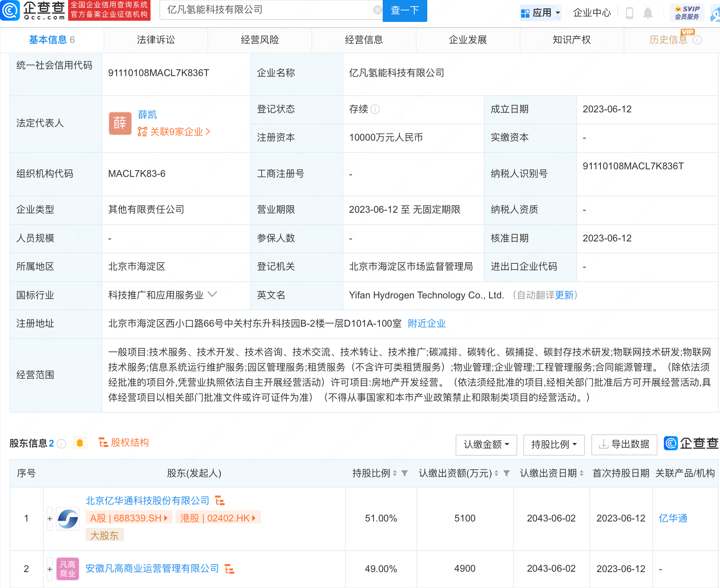
Task: Open 安徽凡高商业运营管理有限公司 shareholder link
Action: coord(152,569)
